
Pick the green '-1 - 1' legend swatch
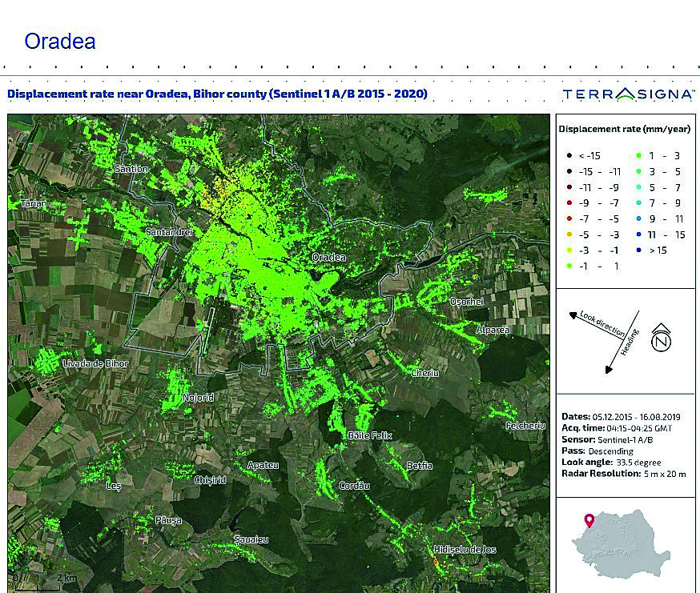567,266
